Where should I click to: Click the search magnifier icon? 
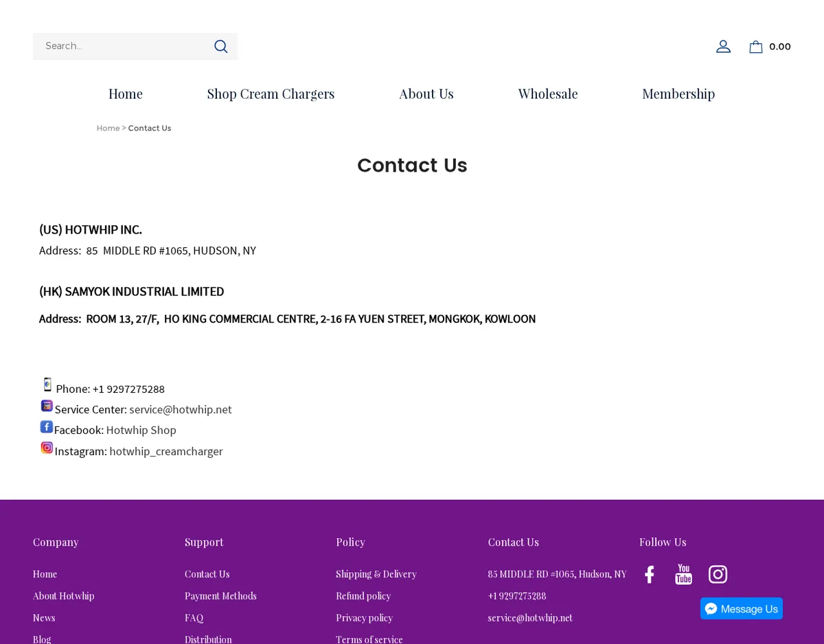(220, 46)
